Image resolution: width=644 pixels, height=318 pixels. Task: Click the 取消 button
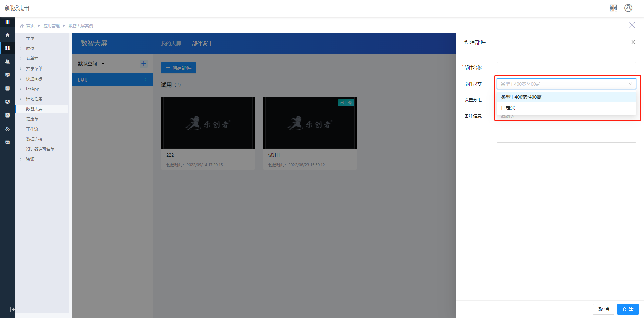(x=603, y=309)
